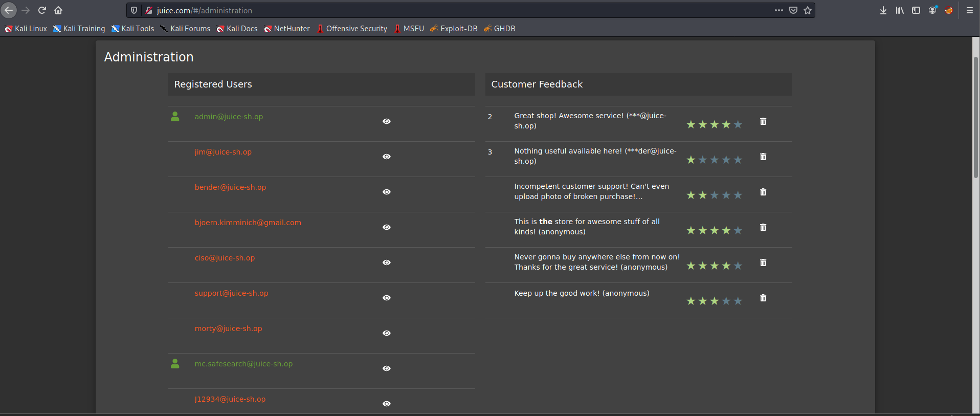Screen dimensions: 980x416
Task: Open the Kali Docs bookmark
Action: click(237, 29)
